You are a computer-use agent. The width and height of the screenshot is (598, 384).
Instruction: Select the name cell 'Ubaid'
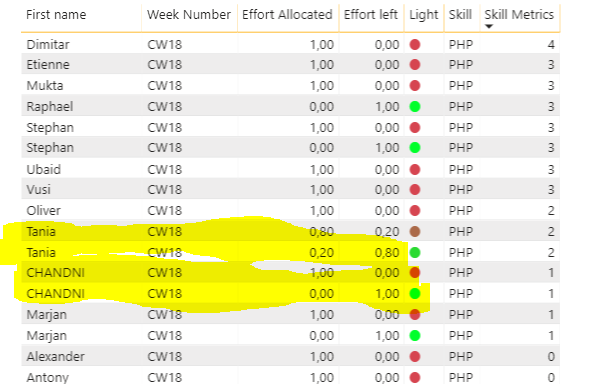pyautogui.click(x=43, y=169)
